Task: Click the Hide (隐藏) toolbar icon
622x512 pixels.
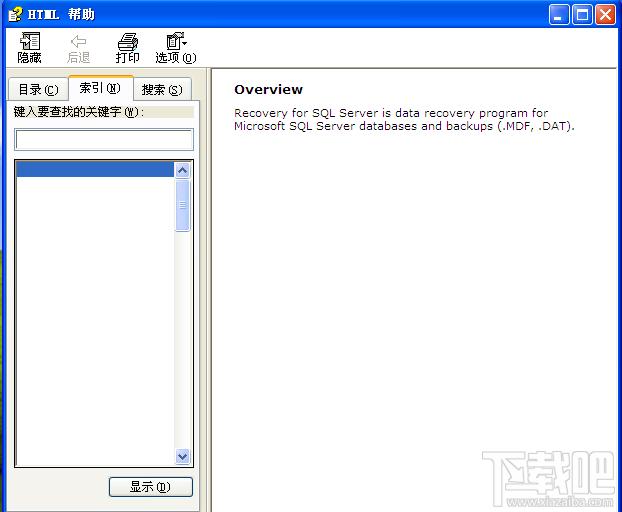Action: pyautogui.click(x=30, y=41)
